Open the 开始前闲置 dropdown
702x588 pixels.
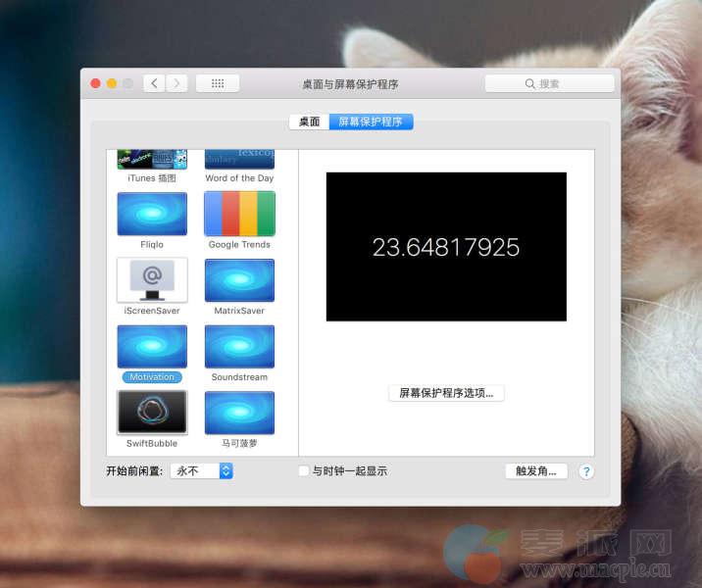point(201,470)
